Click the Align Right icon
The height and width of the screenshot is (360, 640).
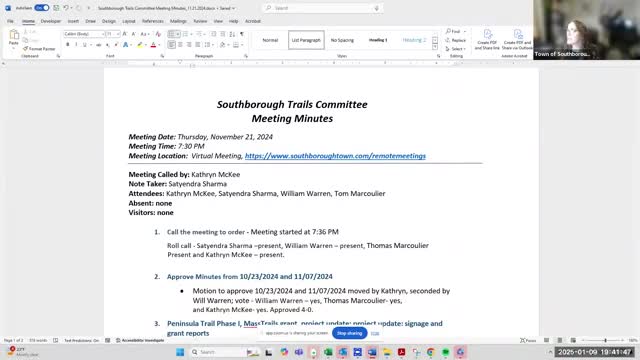coord(189,44)
